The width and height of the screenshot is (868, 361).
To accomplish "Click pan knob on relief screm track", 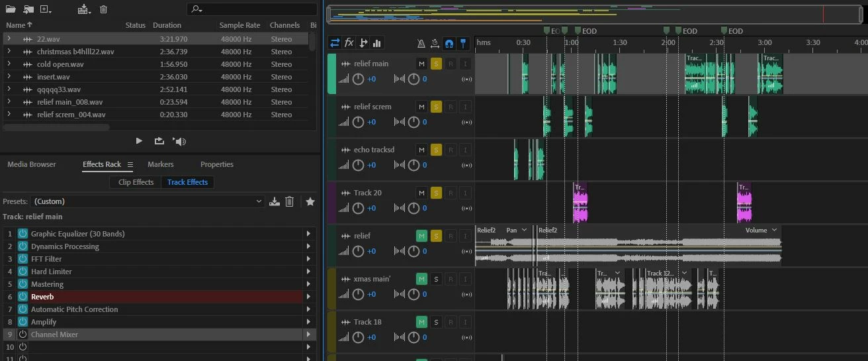I will pos(413,122).
